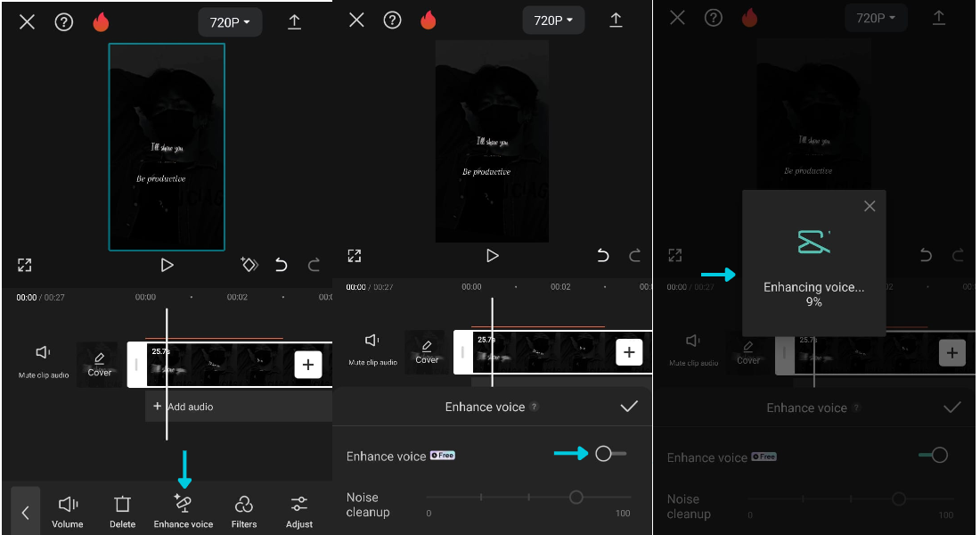Tap the flame icon in the left screen

tap(101, 22)
